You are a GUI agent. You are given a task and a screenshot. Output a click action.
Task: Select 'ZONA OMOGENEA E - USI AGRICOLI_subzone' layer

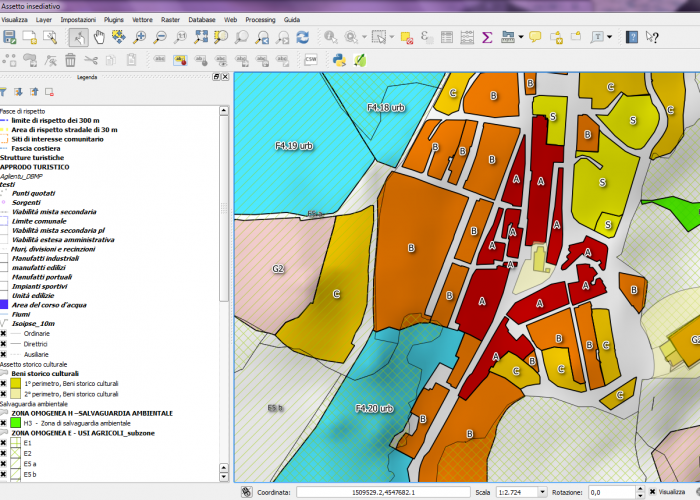tap(83, 433)
